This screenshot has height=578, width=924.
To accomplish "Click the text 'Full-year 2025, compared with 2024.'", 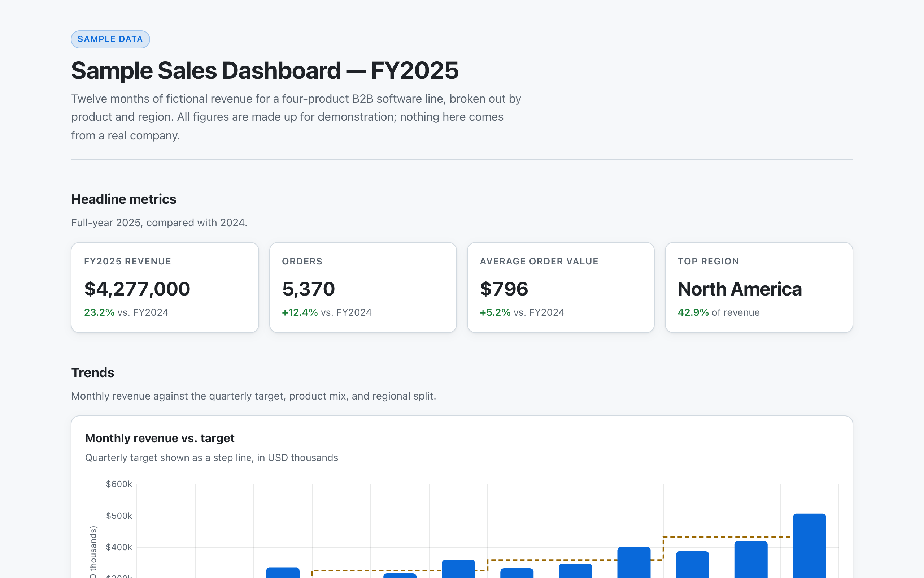I will [x=159, y=223].
